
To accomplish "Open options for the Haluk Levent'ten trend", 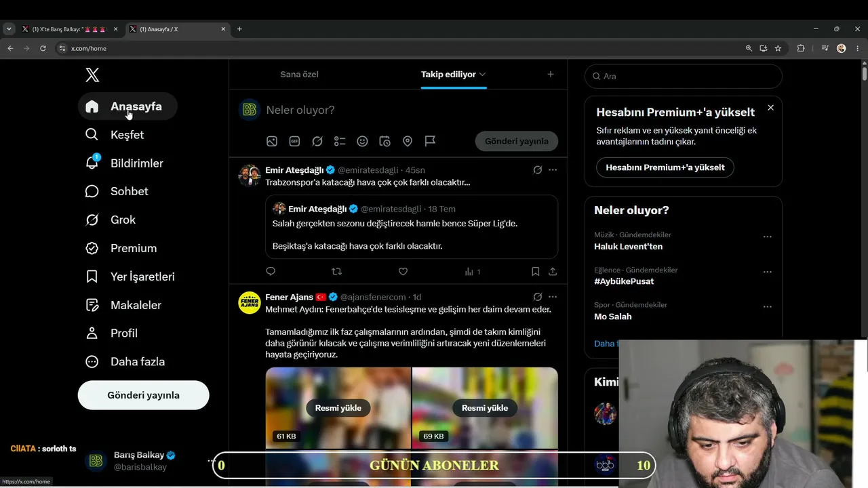I will pos(768,237).
